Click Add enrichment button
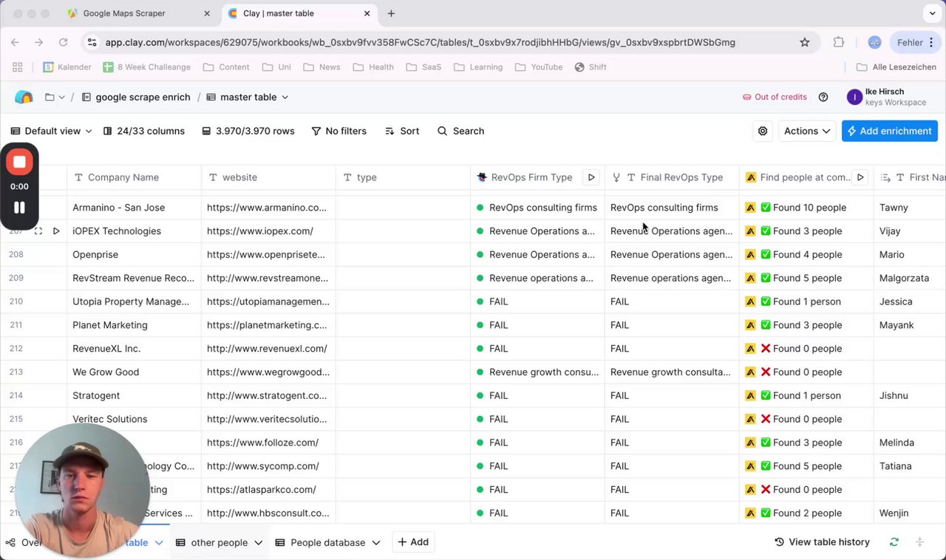Screen dimensions: 946x560 pos(890,131)
